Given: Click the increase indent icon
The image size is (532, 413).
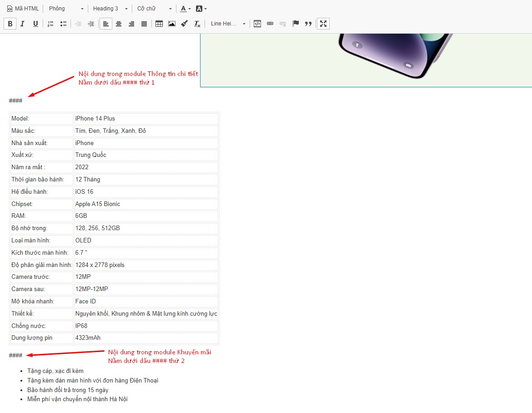Looking at the screenshot, I should point(91,24).
